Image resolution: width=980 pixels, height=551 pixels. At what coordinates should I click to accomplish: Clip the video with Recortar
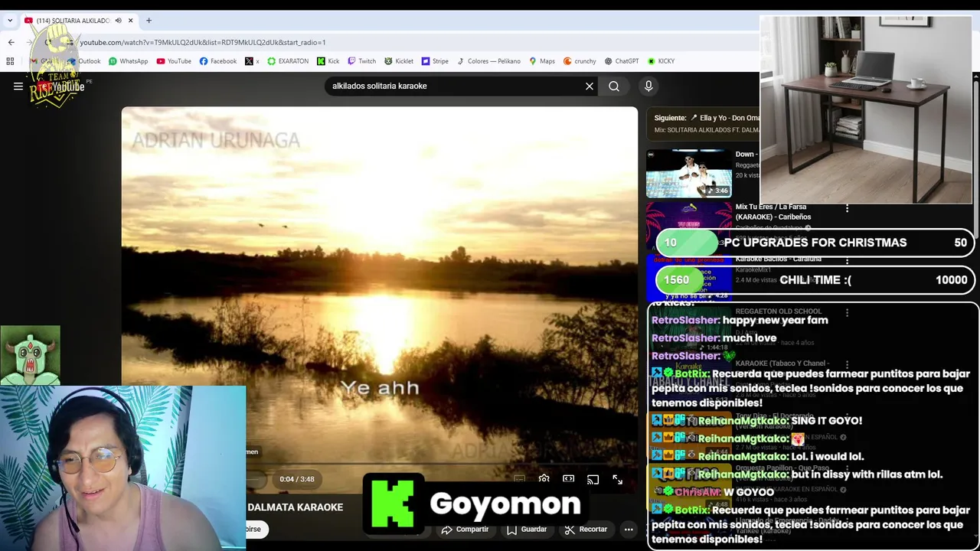coord(586,529)
